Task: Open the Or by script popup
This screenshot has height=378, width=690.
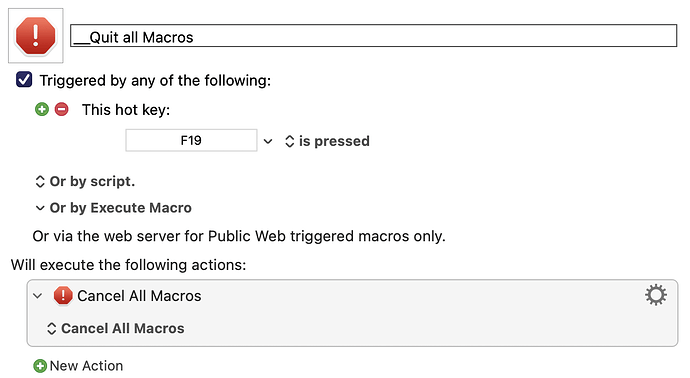Action: [85, 181]
